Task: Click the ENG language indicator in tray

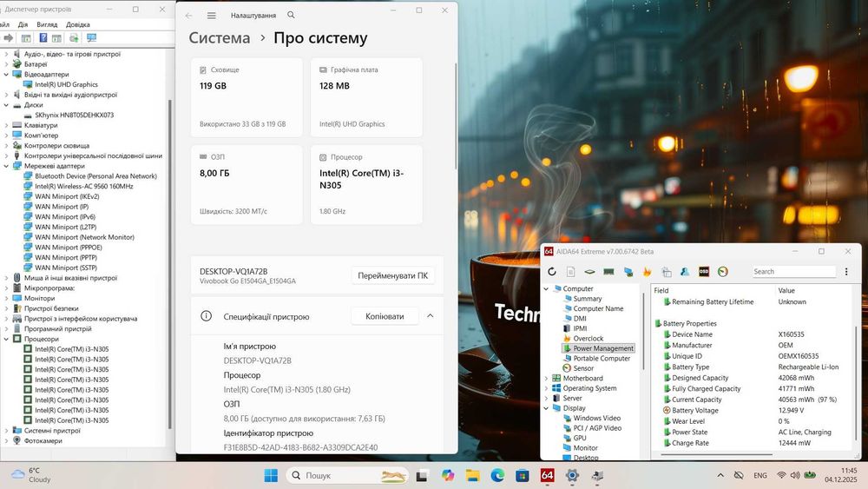Action: [760, 475]
